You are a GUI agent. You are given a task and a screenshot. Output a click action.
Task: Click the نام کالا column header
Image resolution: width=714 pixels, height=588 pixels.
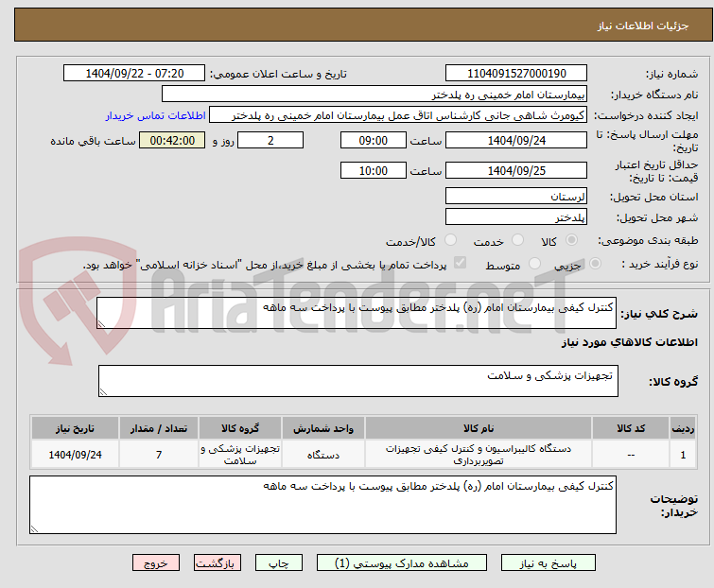(x=479, y=428)
